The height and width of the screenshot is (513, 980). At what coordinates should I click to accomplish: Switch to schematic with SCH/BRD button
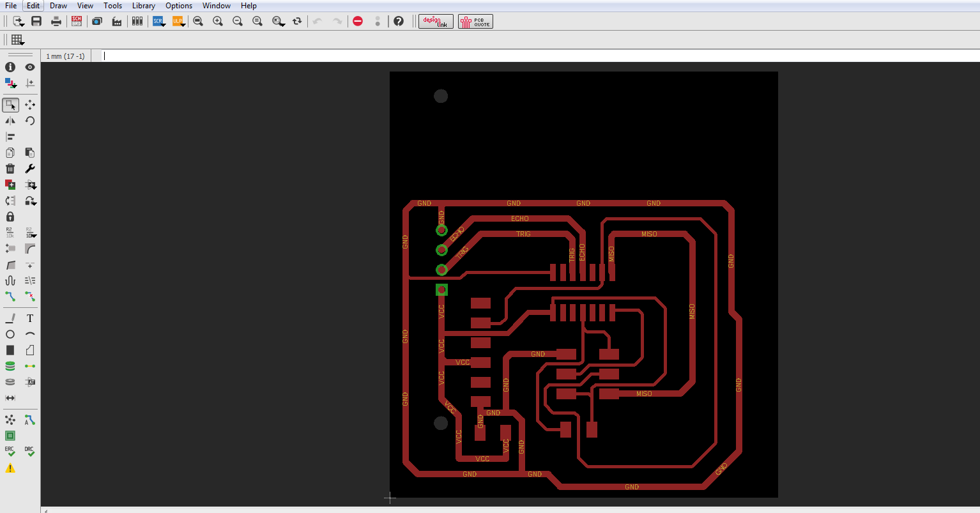tap(77, 21)
